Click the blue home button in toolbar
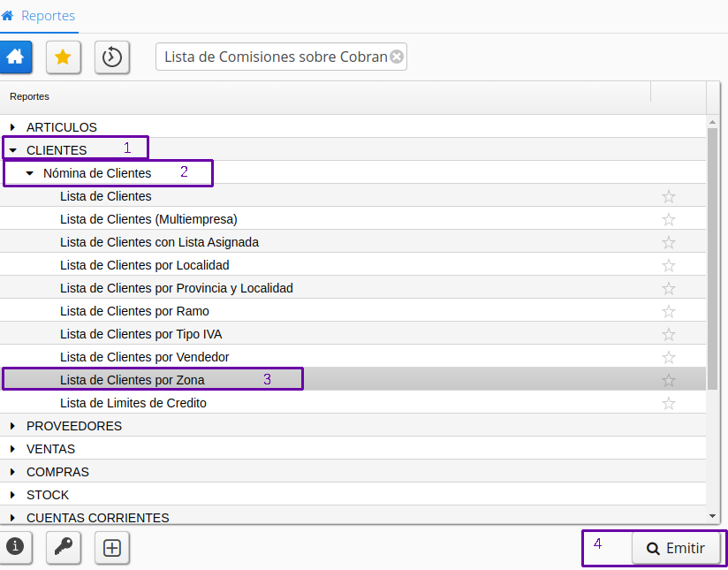 point(16,57)
